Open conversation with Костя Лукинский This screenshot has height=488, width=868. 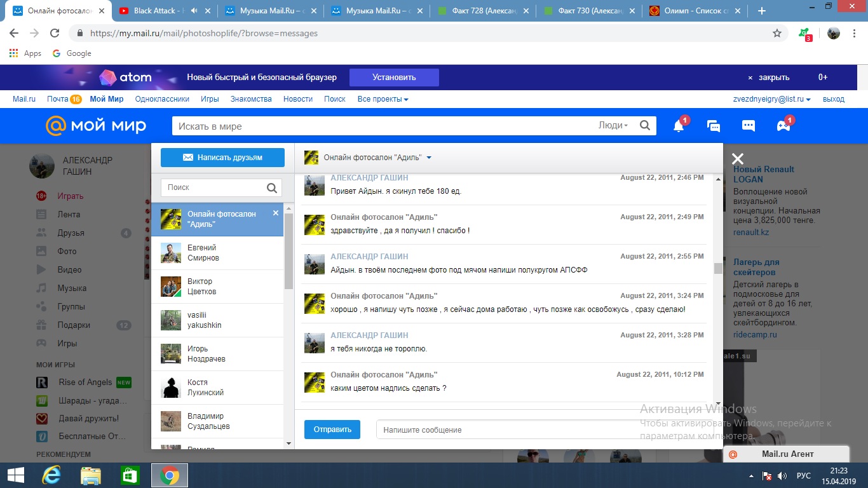pos(217,388)
